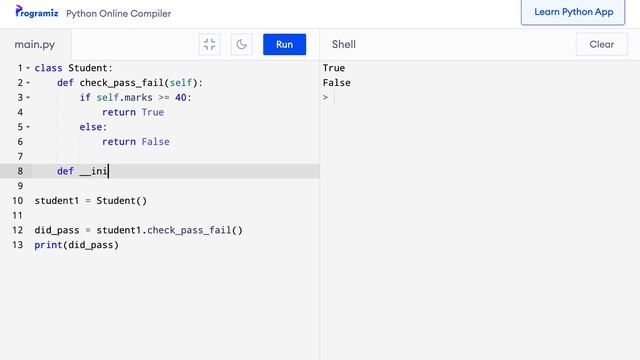Open the Learn Python App link
The image size is (640, 360).
[x=573, y=12]
